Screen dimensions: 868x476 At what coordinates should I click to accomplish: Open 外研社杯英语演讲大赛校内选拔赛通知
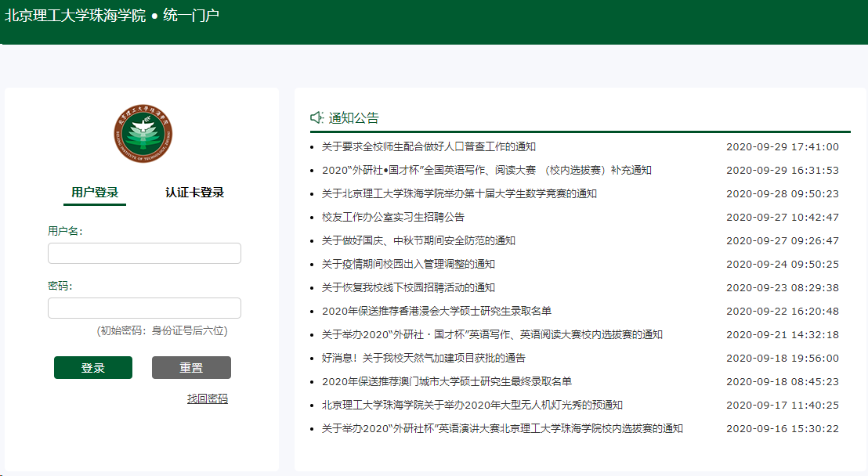pyautogui.click(x=503, y=429)
